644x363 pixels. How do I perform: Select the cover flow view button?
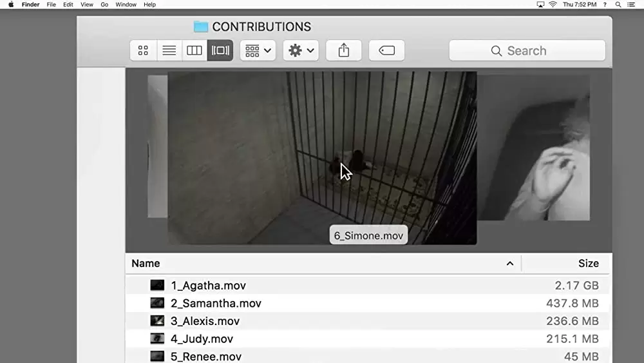point(220,50)
